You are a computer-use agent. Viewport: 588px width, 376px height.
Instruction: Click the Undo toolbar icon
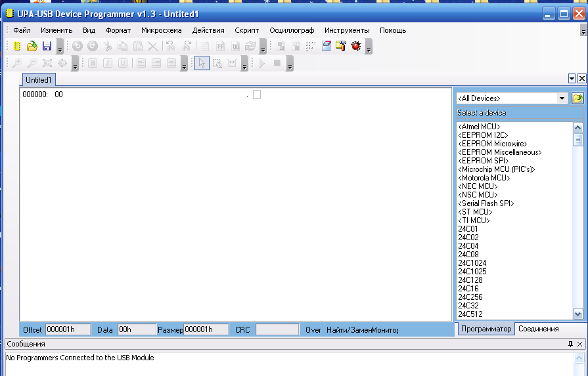(78, 46)
